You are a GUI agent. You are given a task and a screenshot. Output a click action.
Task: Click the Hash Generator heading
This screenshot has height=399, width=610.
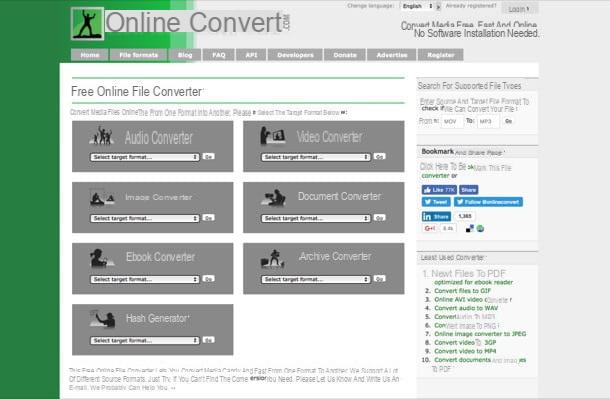click(158, 318)
